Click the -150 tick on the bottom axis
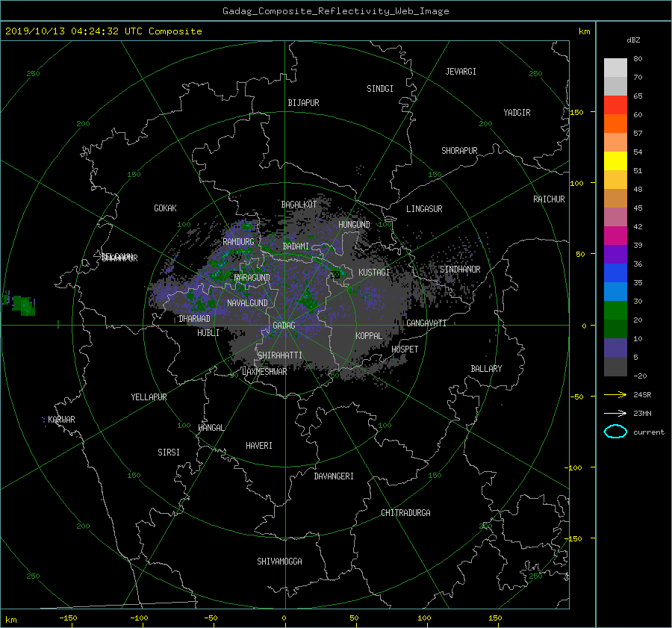The height and width of the screenshot is (628, 672). click(x=68, y=618)
